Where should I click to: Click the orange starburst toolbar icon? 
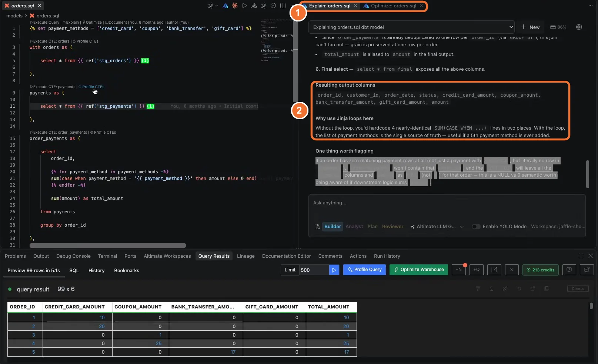[235, 6]
